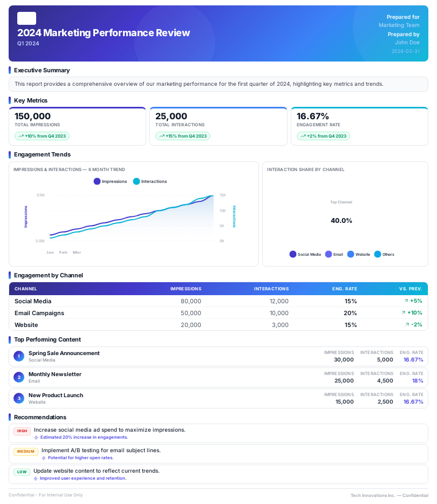Click the Interactions legend marker in the trend chart
This screenshot has width=437, height=504.
(x=135, y=181)
